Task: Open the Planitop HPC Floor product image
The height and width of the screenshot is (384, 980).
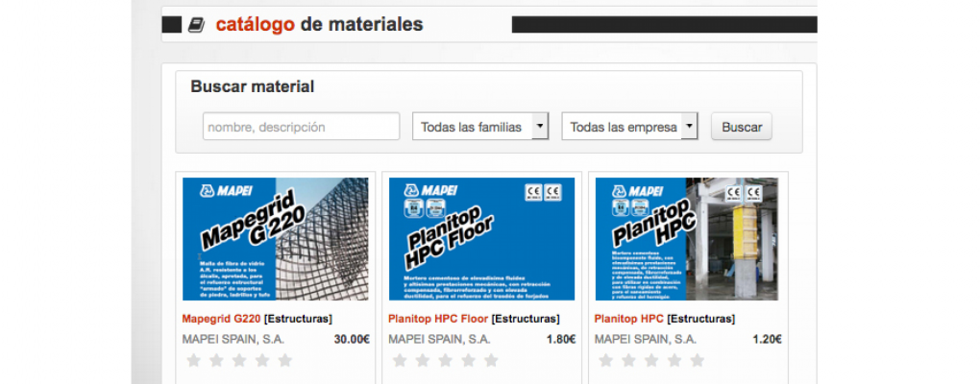Action: (482, 239)
